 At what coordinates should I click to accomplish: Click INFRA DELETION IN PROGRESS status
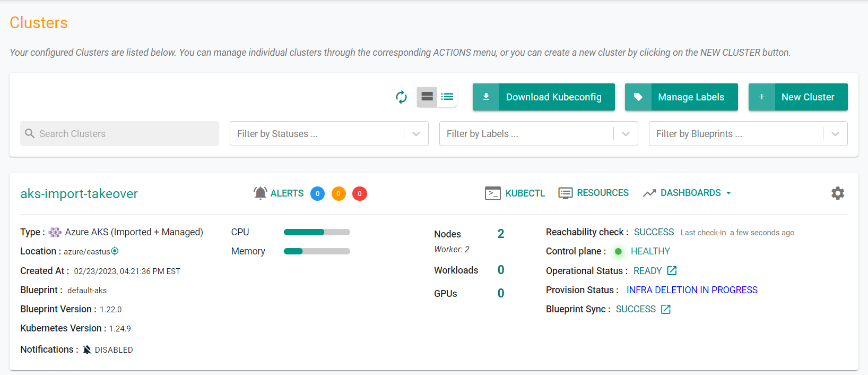pos(692,290)
